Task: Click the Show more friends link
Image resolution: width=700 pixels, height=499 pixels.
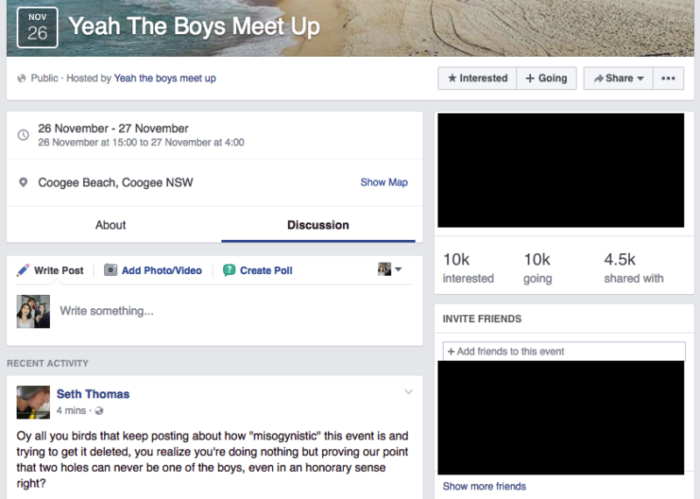Action: pos(484,487)
